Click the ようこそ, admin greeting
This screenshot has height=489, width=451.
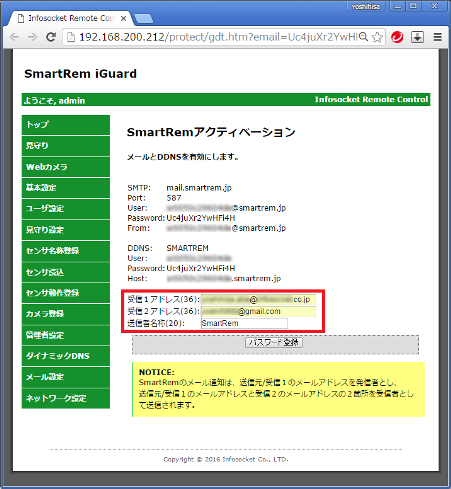(54, 100)
